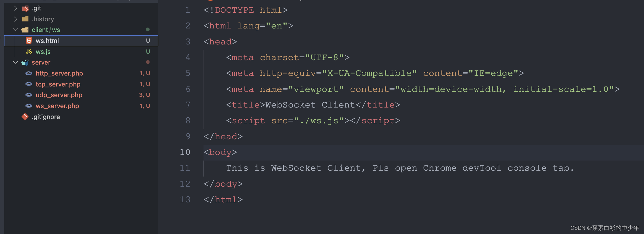Expand the .history folder
The image size is (644, 234).
15,19
